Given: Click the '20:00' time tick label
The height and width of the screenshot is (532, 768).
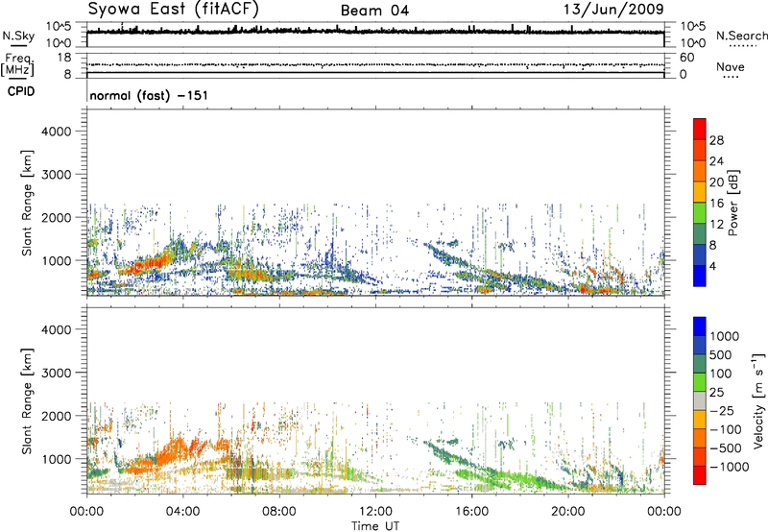Looking at the screenshot, I should tap(568, 512).
